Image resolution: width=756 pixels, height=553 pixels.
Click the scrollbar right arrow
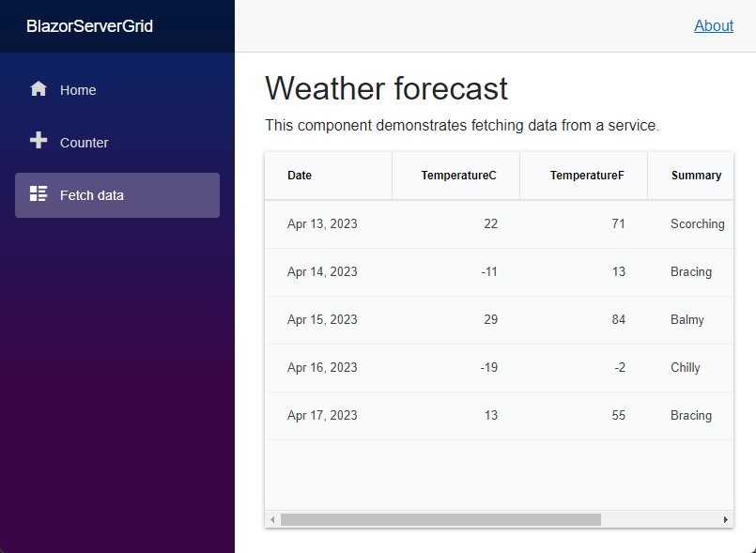[x=726, y=520]
